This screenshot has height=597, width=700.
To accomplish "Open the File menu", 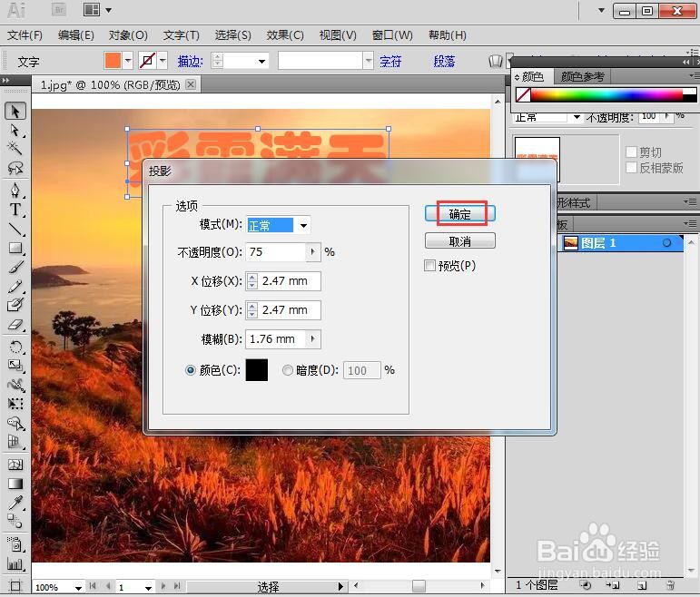I will [x=25, y=35].
